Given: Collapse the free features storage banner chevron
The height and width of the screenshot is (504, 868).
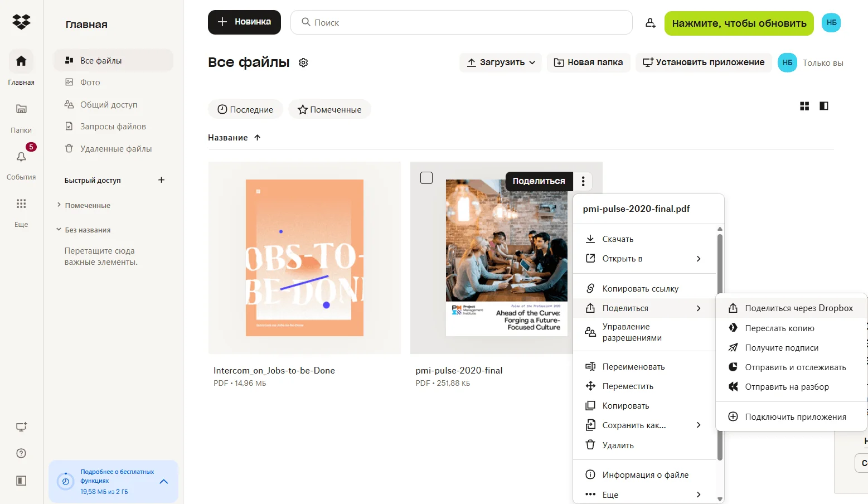Looking at the screenshot, I should [x=164, y=481].
